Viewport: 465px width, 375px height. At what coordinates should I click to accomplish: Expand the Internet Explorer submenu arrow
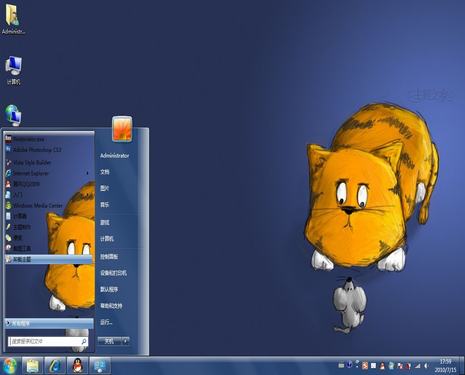point(87,173)
